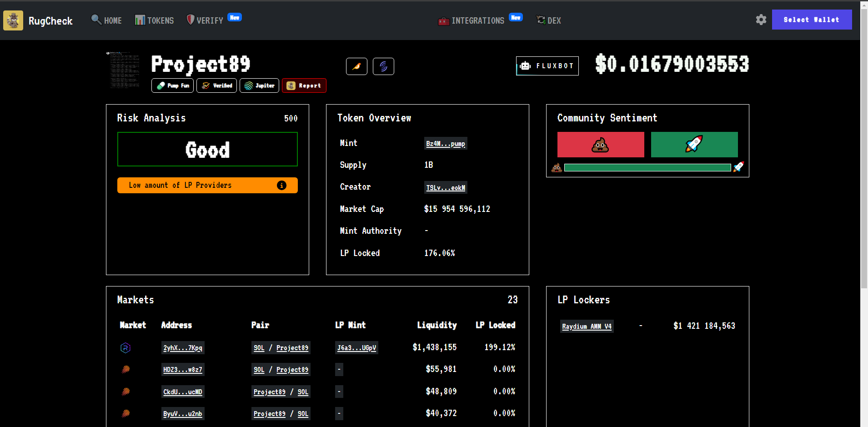Open the FLUXBOT button
Viewport: 868px width, 427px height.
(547, 66)
